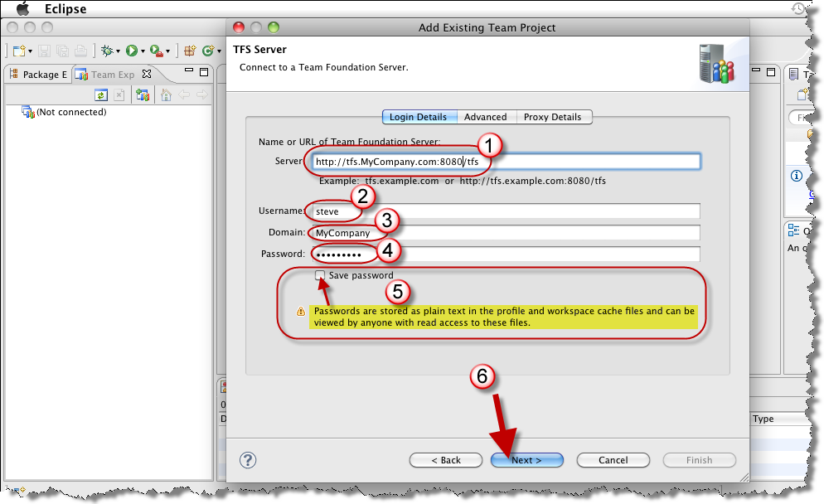Switch to the Advanced tab

click(x=486, y=117)
